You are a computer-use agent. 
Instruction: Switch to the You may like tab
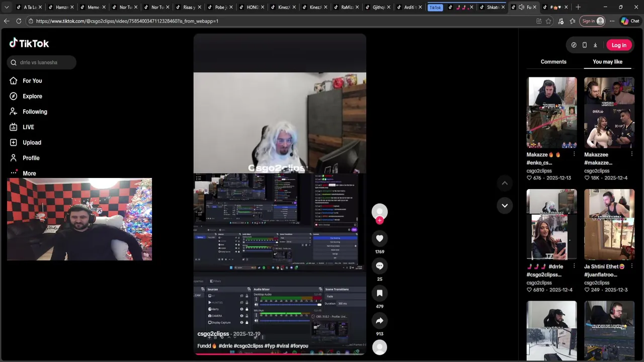click(607, 62)
